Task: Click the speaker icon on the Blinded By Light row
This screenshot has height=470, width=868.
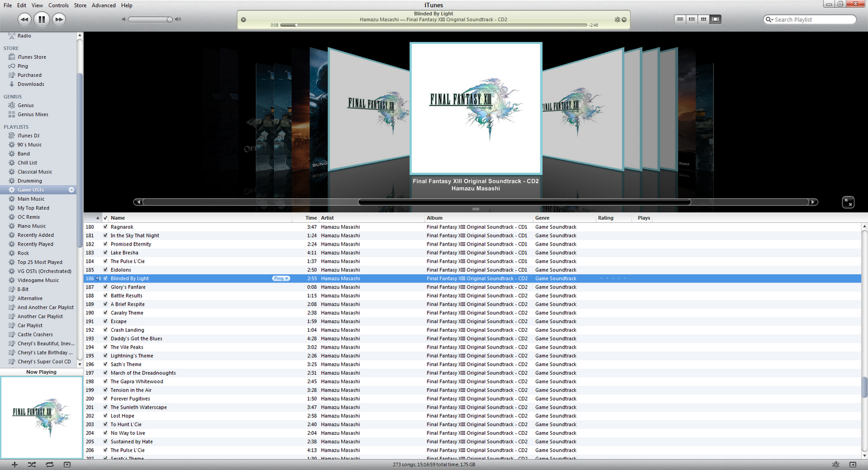Action: 99,279
